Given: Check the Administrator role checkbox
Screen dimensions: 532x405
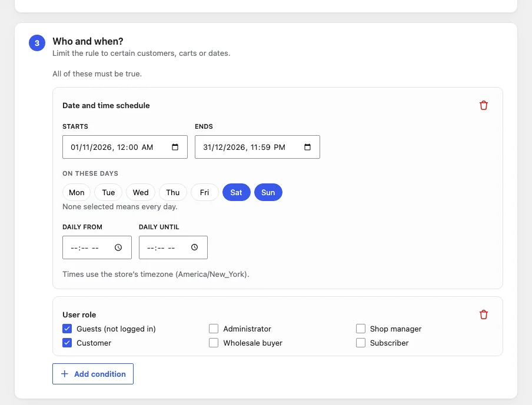Looking at the screenshot, I should click(x=214, y=329).
